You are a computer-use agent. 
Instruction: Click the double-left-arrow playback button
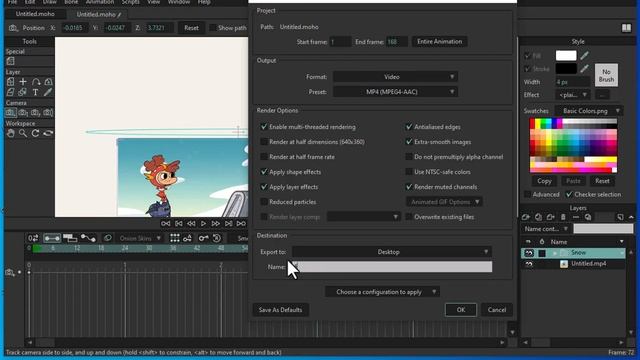[191, 224]
